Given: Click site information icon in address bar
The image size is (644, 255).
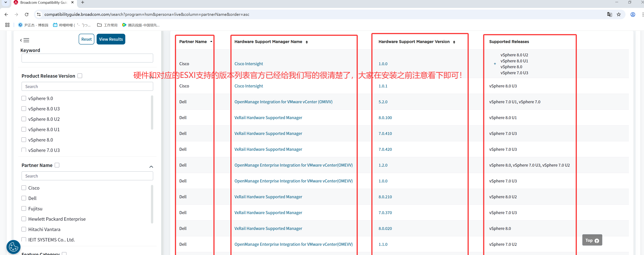Looking at the screenshot, I should 39,15.
